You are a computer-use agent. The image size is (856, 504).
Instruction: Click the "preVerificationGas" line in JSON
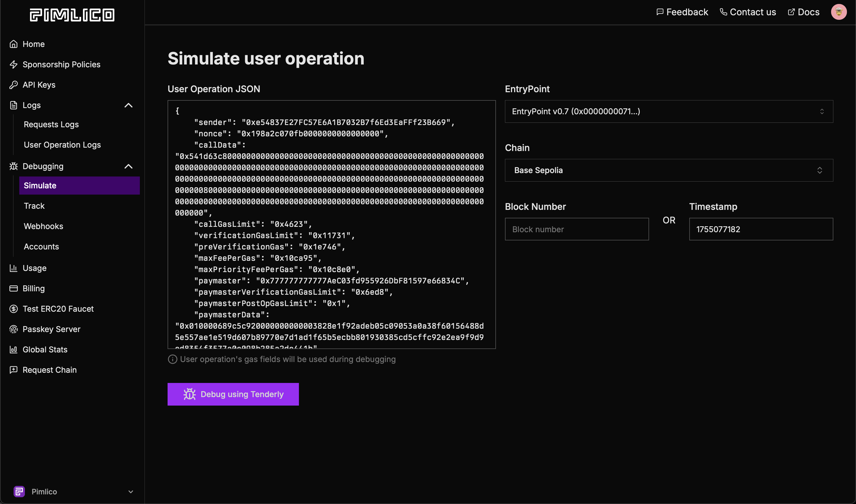point(269,247)
